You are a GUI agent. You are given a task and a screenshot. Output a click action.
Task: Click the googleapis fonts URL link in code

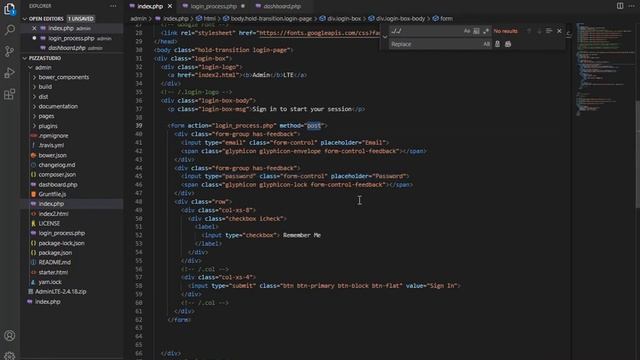(319, 33)
